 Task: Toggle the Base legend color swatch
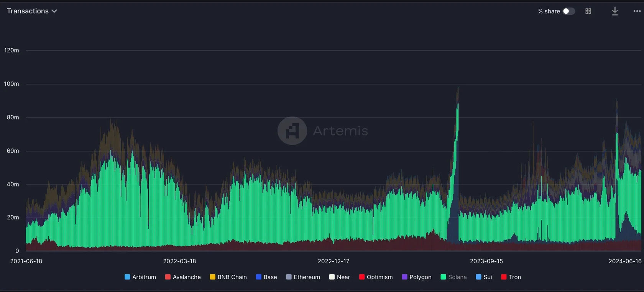[x=258, y=277]
